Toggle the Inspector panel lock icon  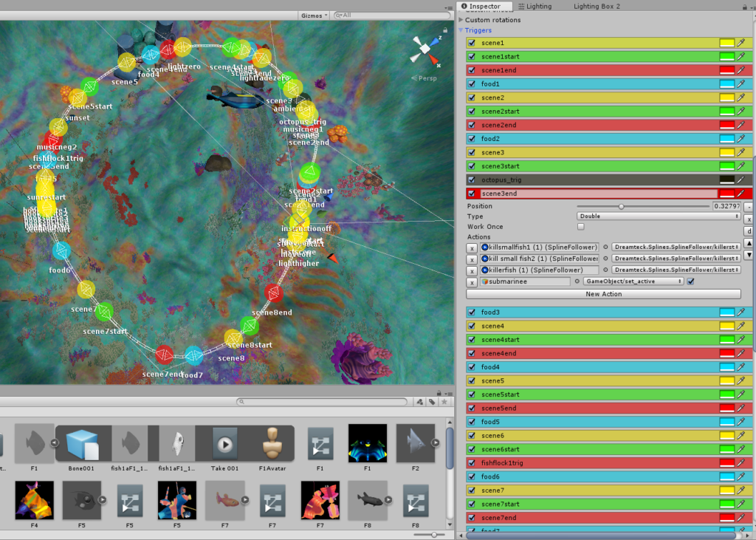pos(745,6)
